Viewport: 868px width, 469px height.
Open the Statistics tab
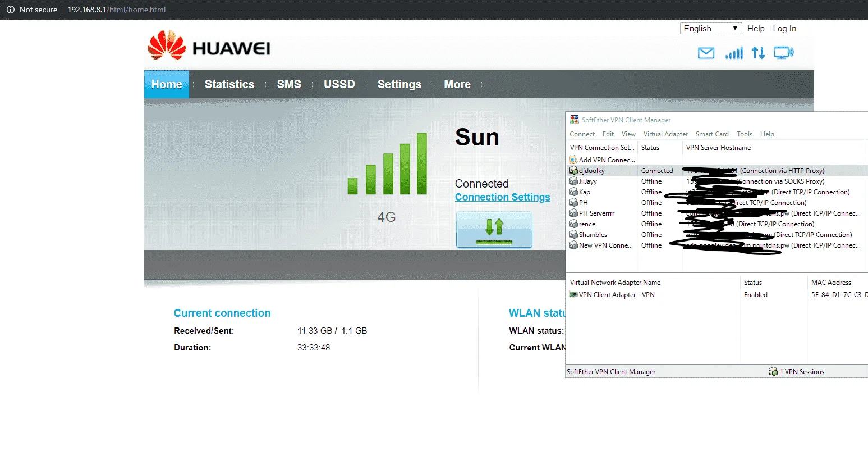(229, 84)
